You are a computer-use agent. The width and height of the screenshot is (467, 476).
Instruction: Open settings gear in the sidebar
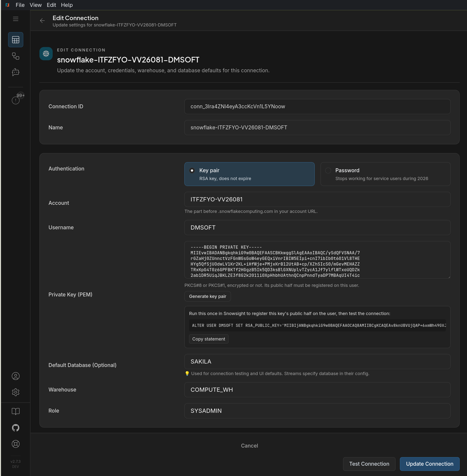click(16, 392)
